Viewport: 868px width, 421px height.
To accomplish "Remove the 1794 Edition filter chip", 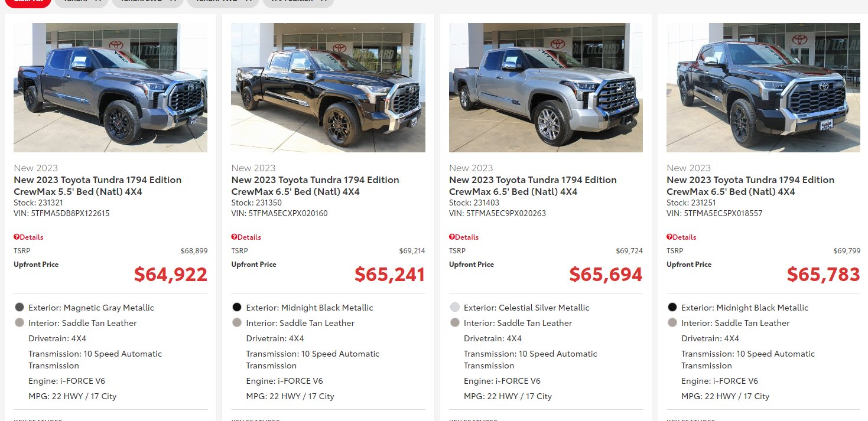I will (x=323, y=1).
